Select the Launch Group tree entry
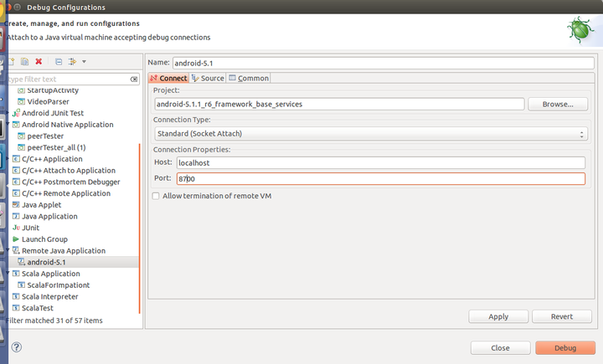Image resolution: width=603 pixels, height=364 pixels. 44,239
